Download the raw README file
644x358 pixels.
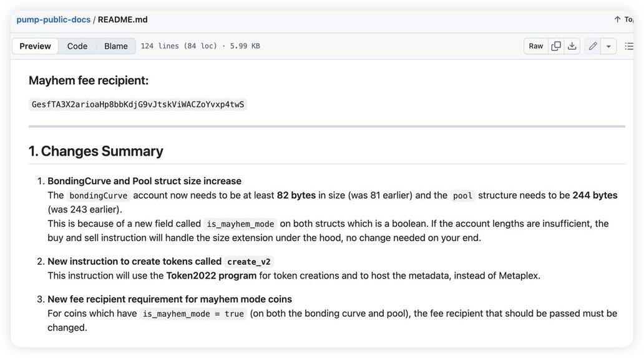point(572,46)
